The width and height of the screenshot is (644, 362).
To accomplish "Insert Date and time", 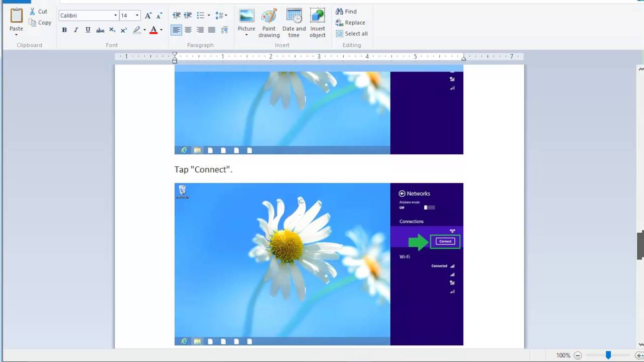I will [x=294, y=23].
